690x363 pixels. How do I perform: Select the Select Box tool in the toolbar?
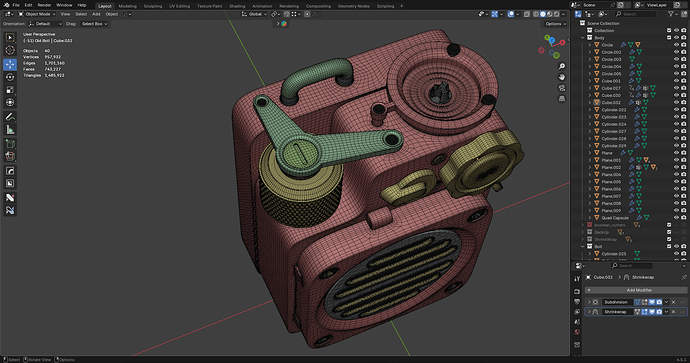(x=10, y=38)
